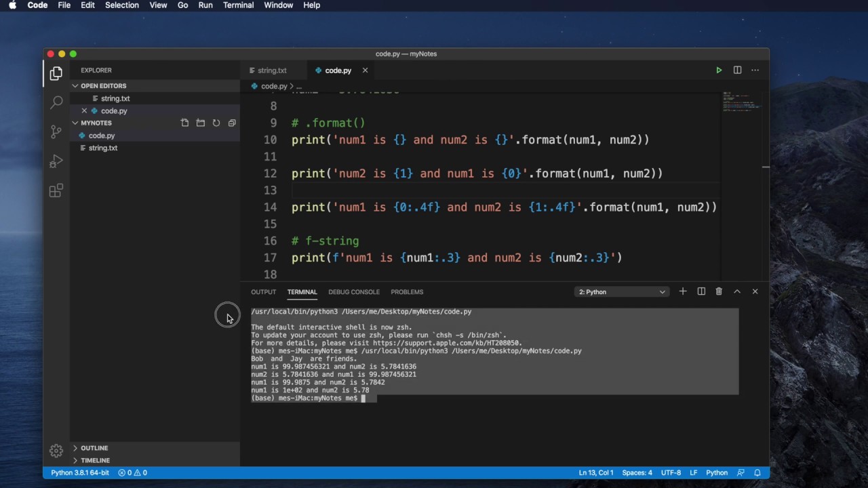868x488 pixels.
Task: Collapse all folders in explorer
Action: pyautogui.click(x=232, y=123)
